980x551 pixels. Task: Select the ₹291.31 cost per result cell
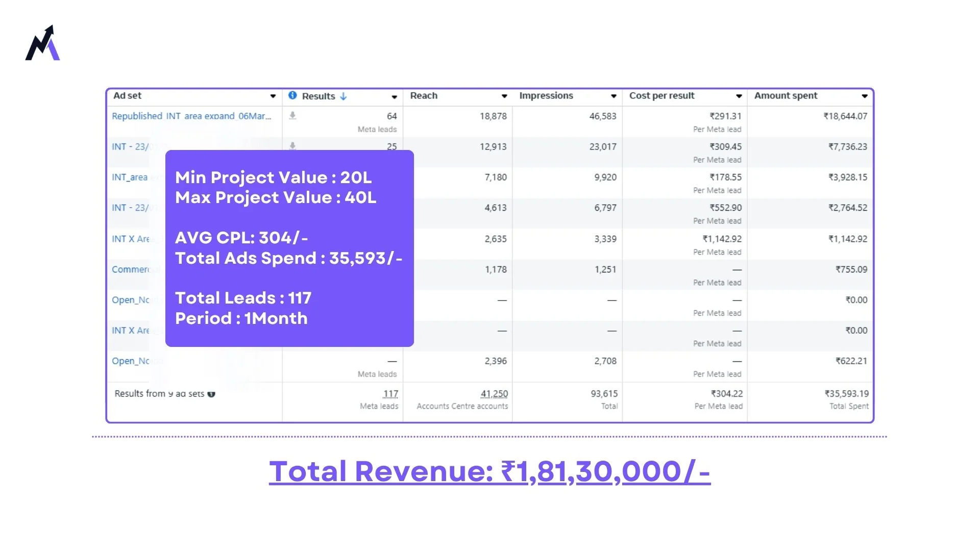coord(725,116)
